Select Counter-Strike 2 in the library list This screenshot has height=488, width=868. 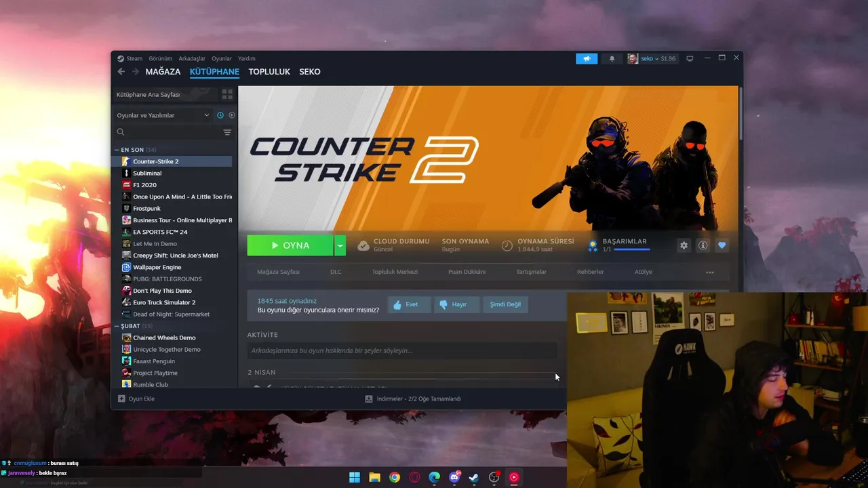point(172,161)
